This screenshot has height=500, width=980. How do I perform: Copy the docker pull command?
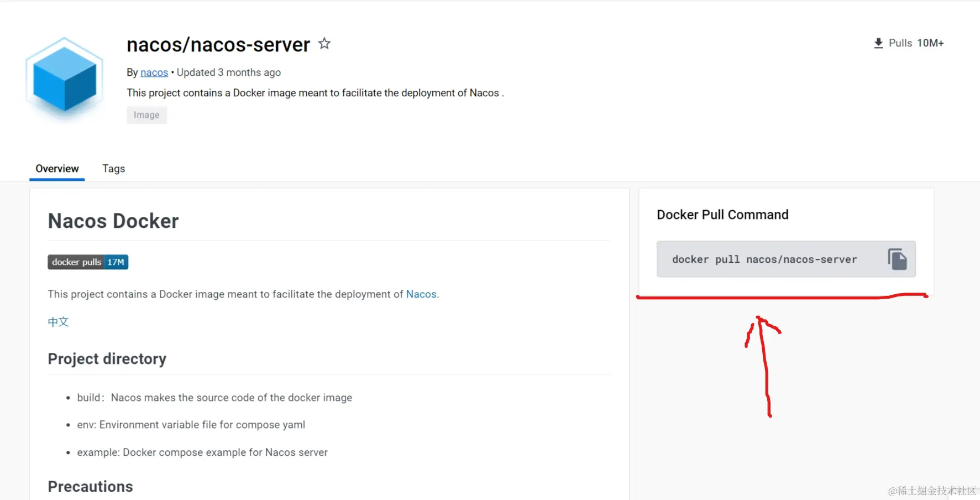point(898,258)
